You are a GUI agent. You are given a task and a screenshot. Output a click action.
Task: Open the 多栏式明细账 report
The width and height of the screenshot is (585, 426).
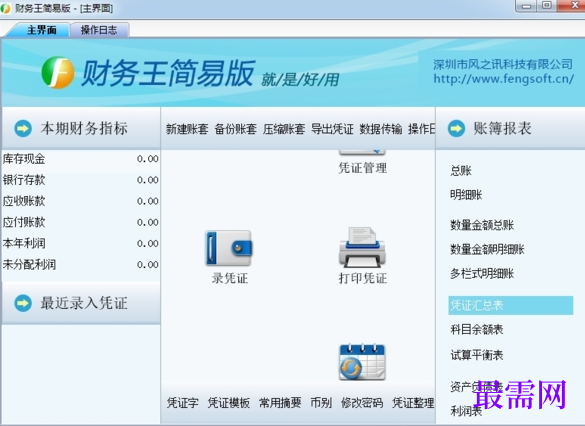(x=482, y=274)
